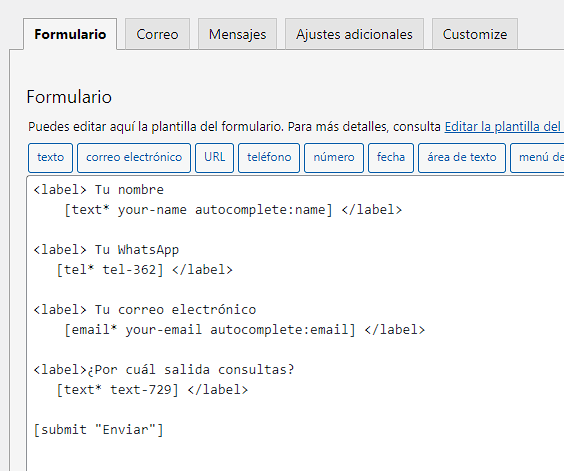Place cursor in the your-name text tag line
This screenshot has height=471, width=564.
pos(233,210)
